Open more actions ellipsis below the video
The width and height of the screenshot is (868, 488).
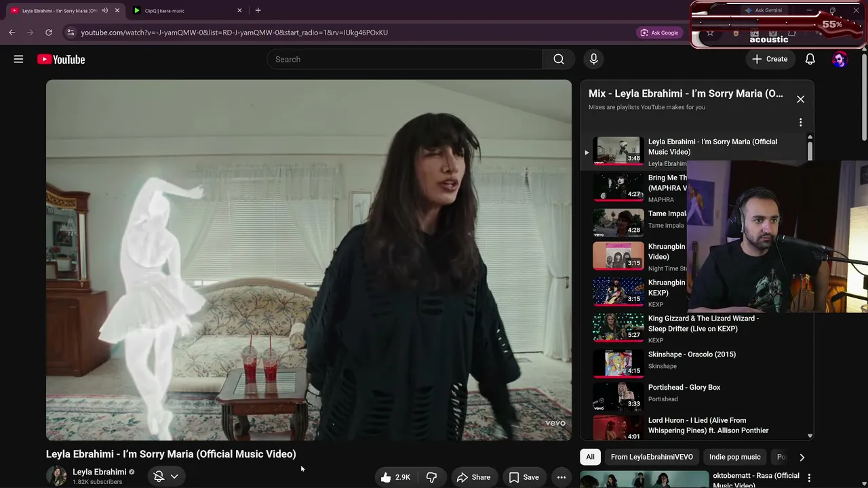(x=561, y=477)
